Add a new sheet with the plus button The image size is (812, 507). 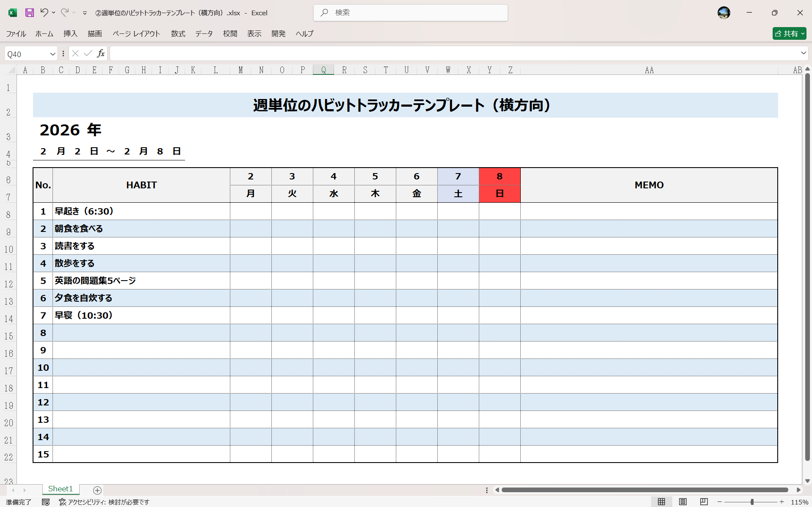point(97,490)
